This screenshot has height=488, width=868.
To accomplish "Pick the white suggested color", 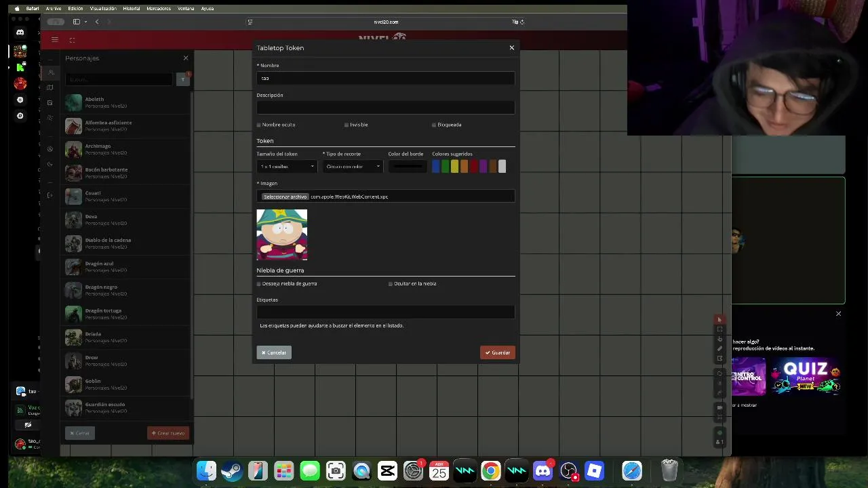I will (502, 166).
